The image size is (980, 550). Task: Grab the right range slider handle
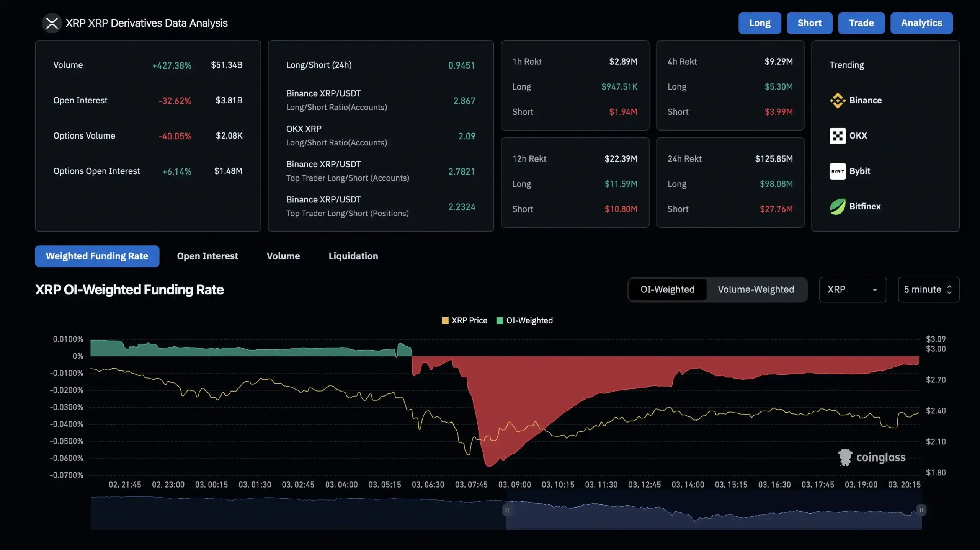point(921,510)
